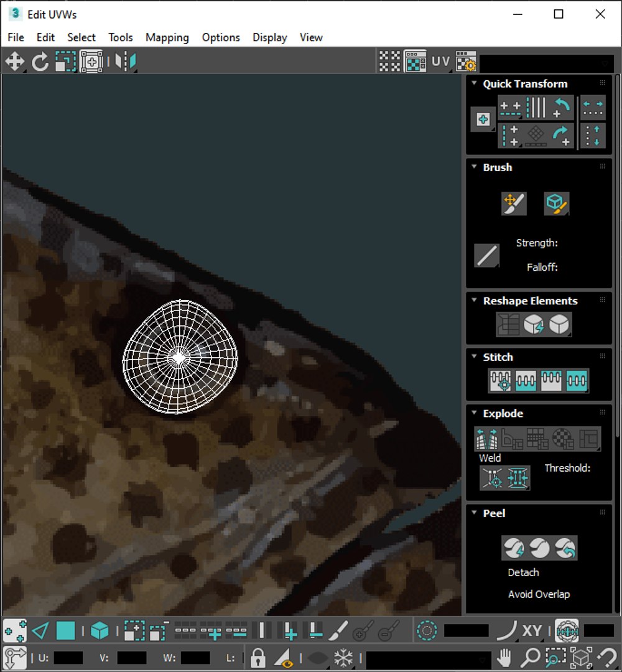This screenshot has width=622, height=672.
Task: Select the Relax brush with cube icon
Action: click(557, 203)
